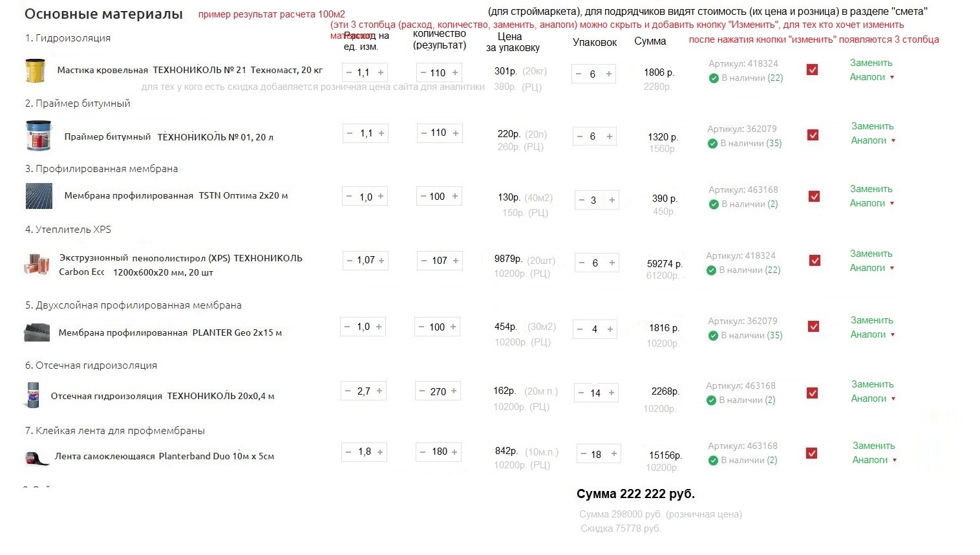Screen dimensions: 980x555
Task: Open the Отсечная гидроизоляция roll thumbnail
Action: [32, 395]
